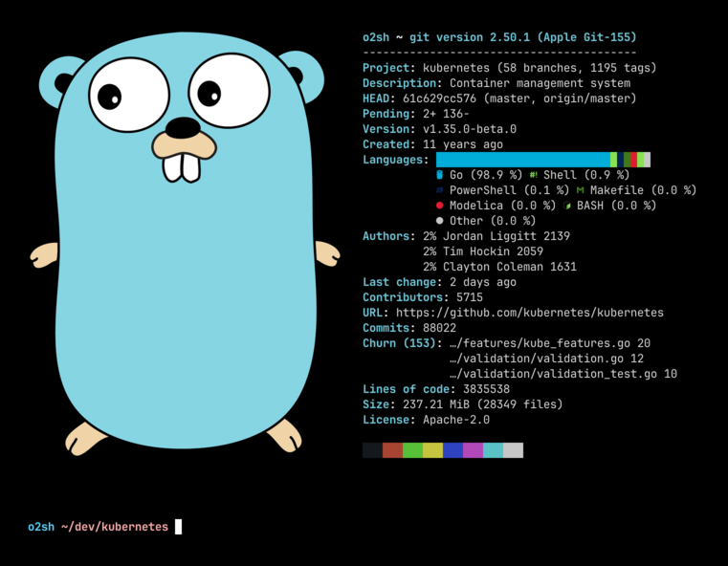Click the red Modelica language dot

[x=440, y=206]
